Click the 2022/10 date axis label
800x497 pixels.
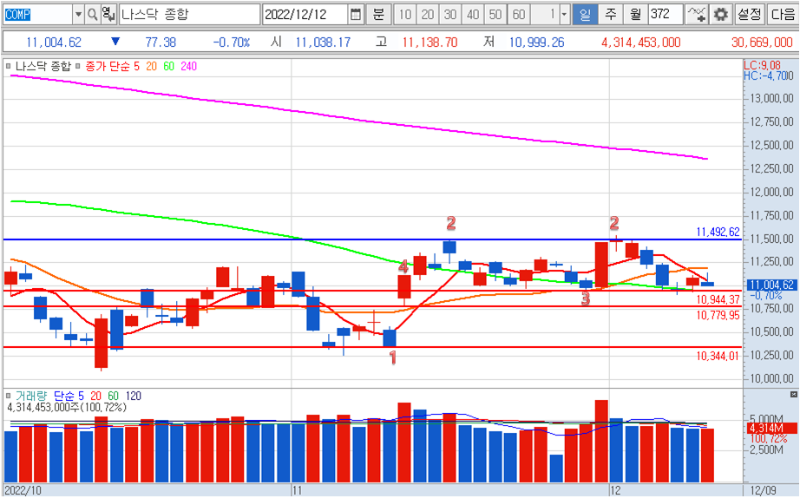[23, 490]
